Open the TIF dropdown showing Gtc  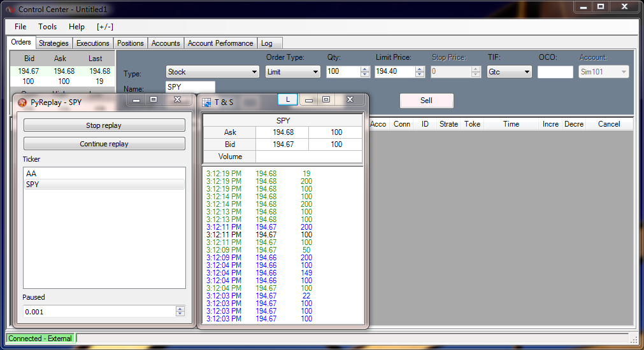pos(510,72)
